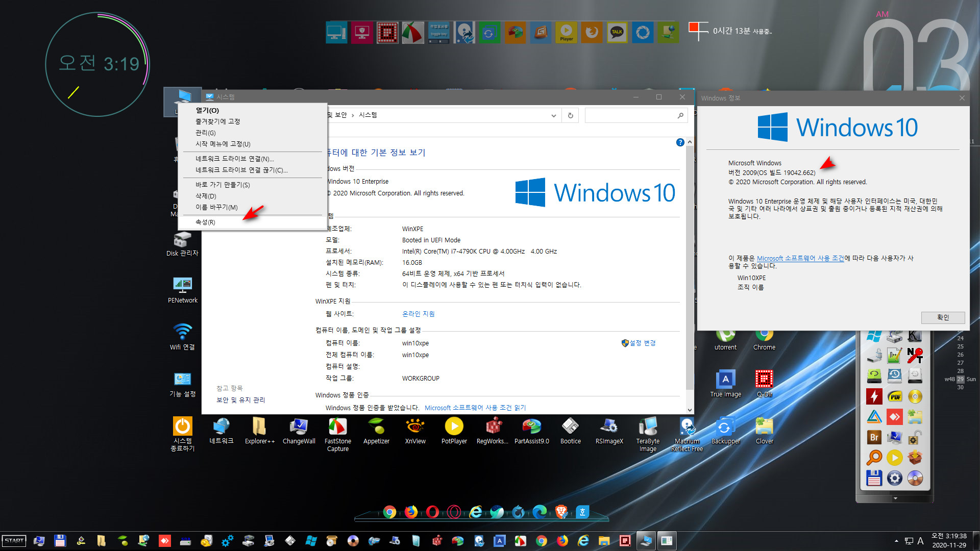Launch the RSImageX icon
Screen dimensions: 980x551
pos(609,431)
